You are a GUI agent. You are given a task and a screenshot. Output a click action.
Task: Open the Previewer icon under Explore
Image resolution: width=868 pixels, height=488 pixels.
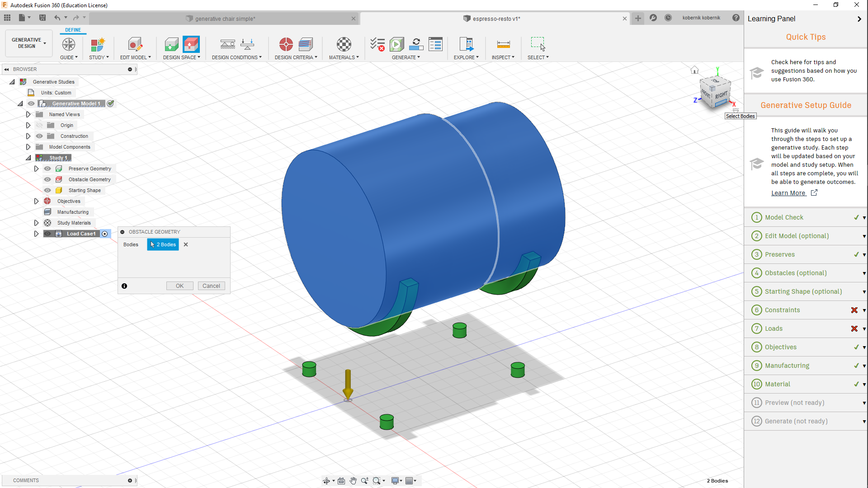point(466,44)
